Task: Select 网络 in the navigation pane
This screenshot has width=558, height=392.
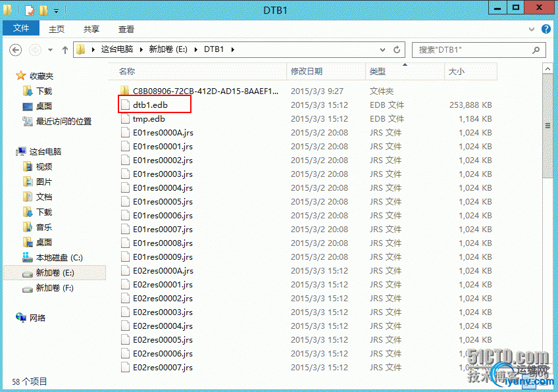Action: pyautogui.click(x=38, y=318)
